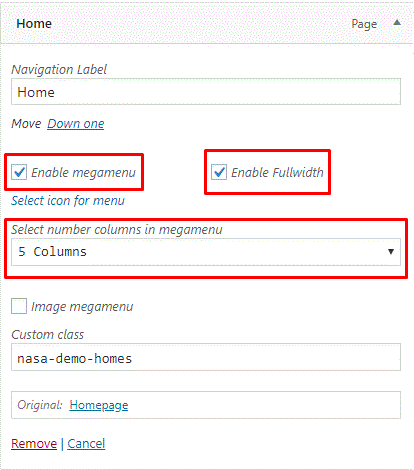Click the Page type label in header

(x=364, y=24)
